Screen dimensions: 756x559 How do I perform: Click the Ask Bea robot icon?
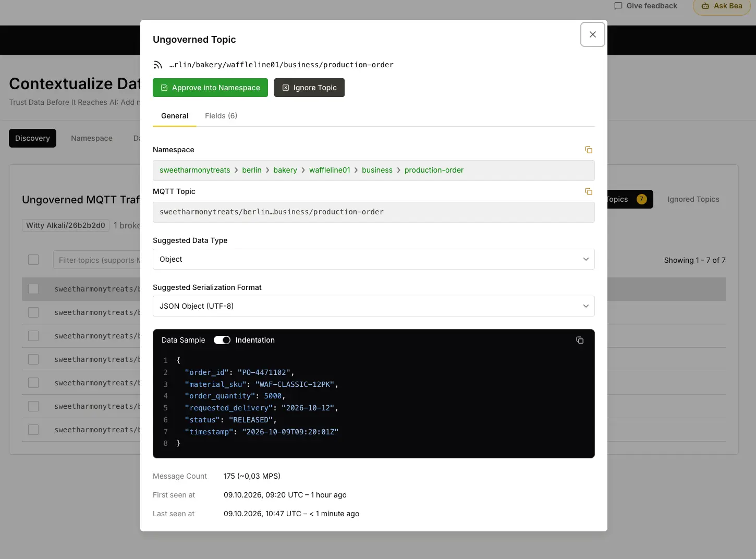click(x=705, y=6)
